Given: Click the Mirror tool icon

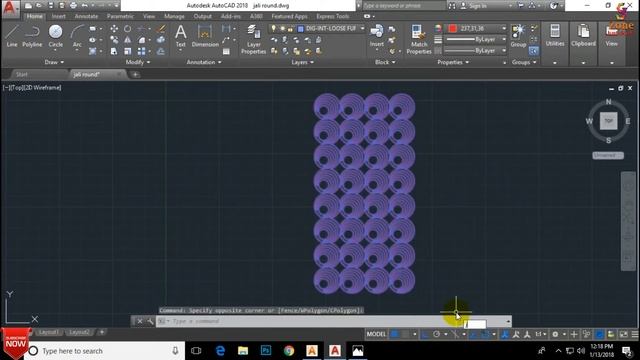Looking at the screenshot, I should (x=128, y=40).
